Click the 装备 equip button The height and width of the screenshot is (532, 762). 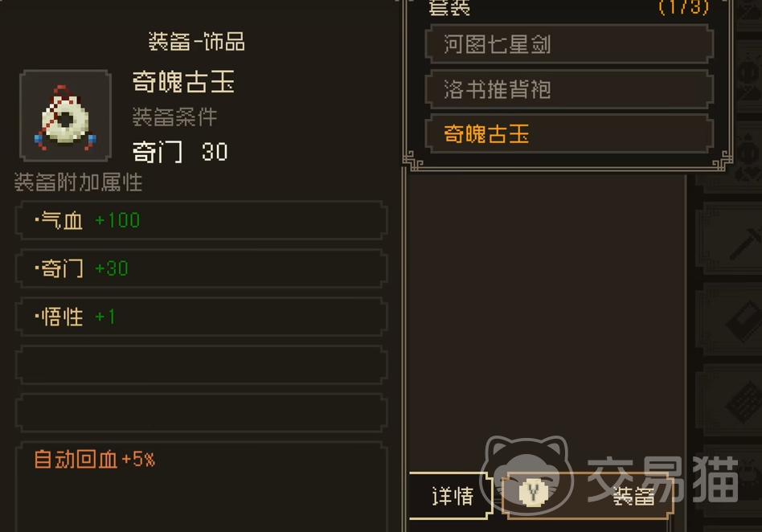pyautogui.click(x=588, y=496)
